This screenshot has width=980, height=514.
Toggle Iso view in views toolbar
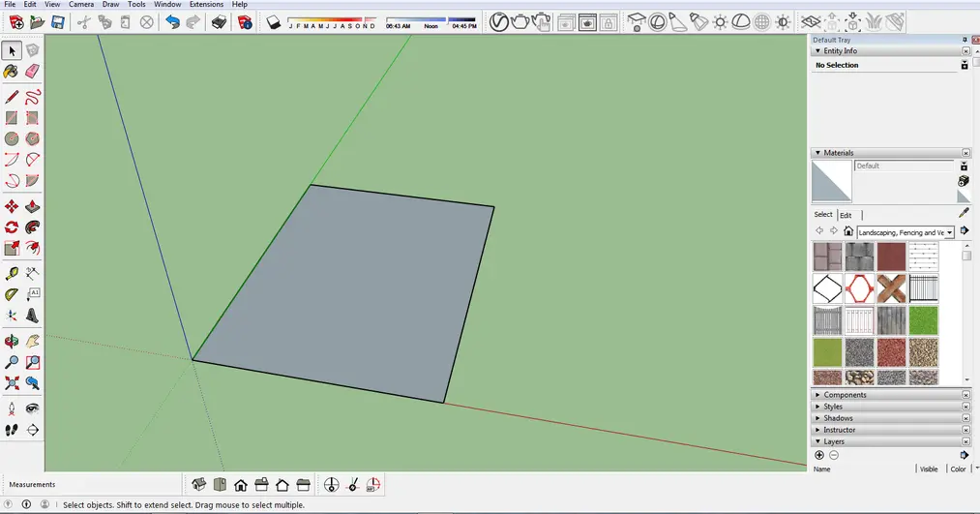click(198, 485)
